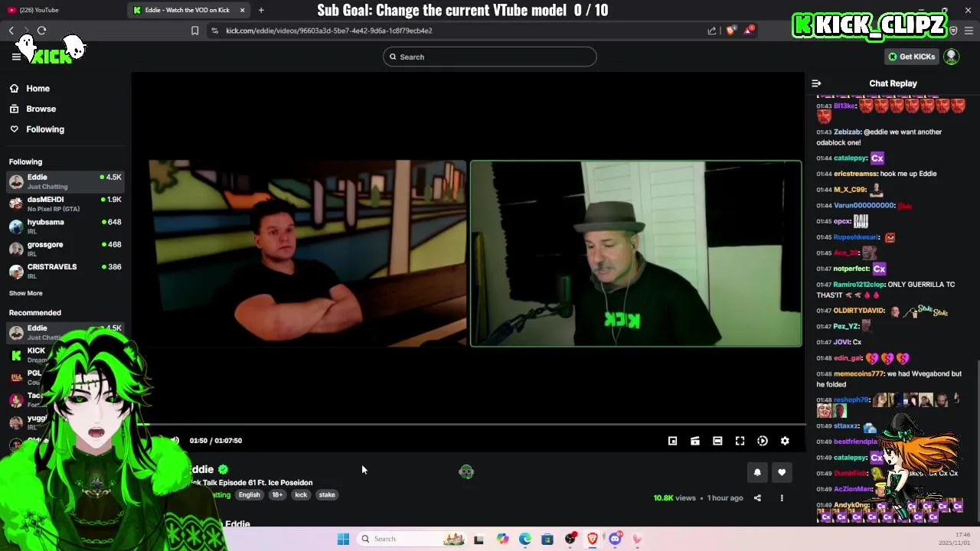Screen dimensions: 980x551
Task: Open dasMEHDI channel in sidebar
Action: 65,204
